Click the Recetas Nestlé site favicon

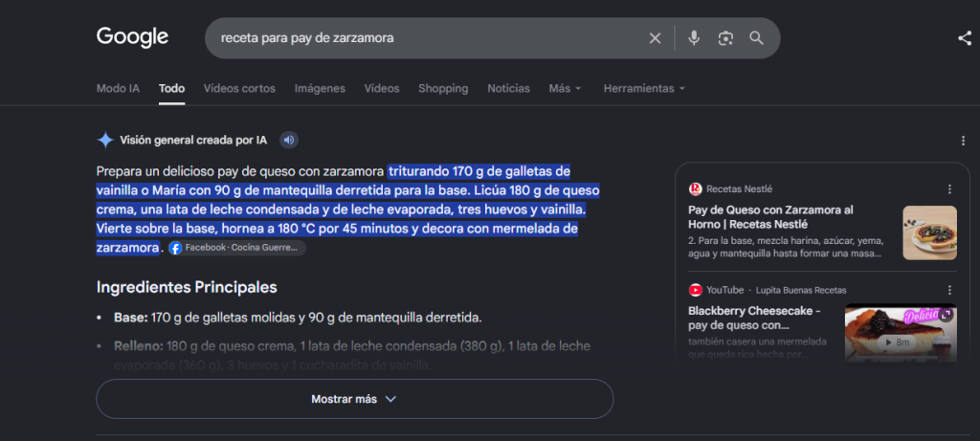(695, 188)
